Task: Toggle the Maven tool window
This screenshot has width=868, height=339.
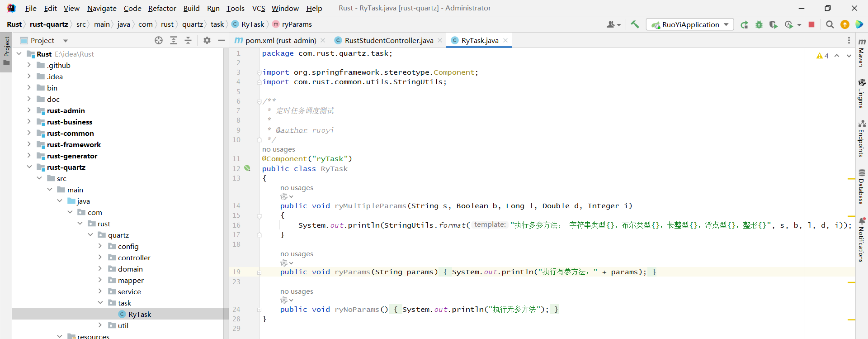Action: pos(862,53)
